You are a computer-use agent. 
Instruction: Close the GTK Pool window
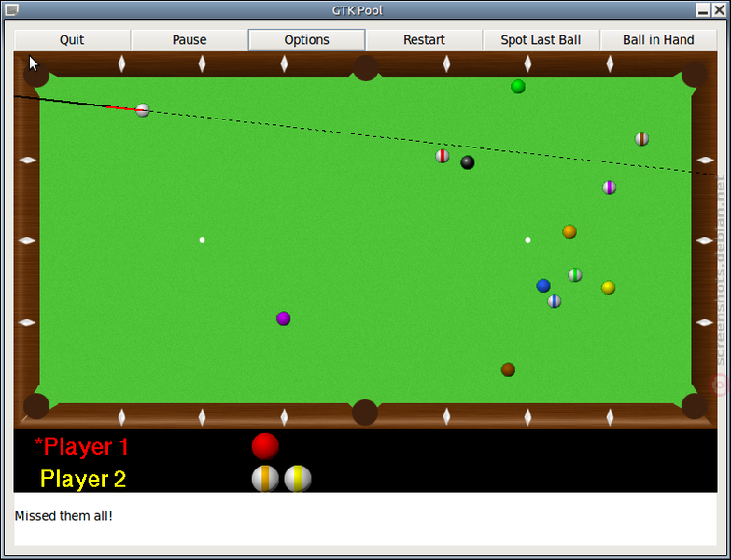(x=720, y=9)
